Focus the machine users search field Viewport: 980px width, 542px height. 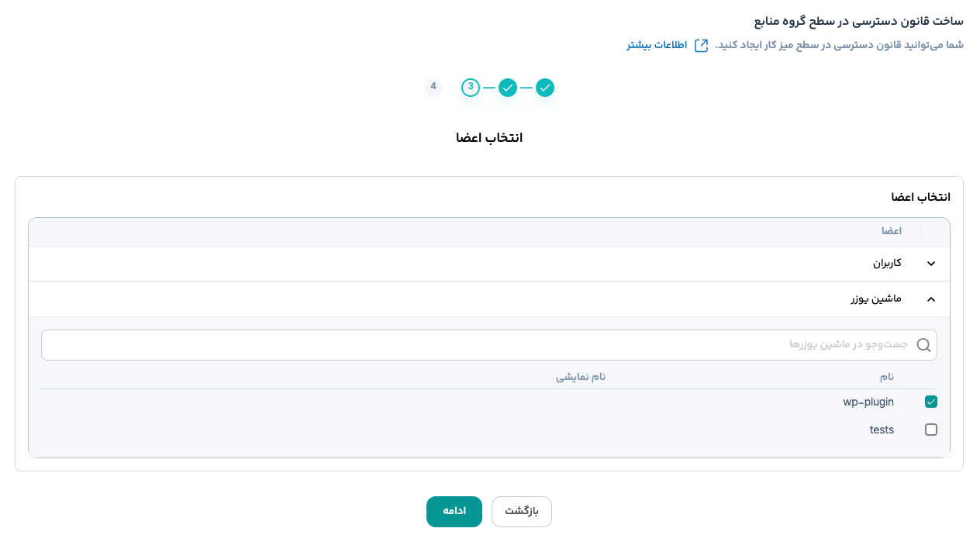point(481,345)
